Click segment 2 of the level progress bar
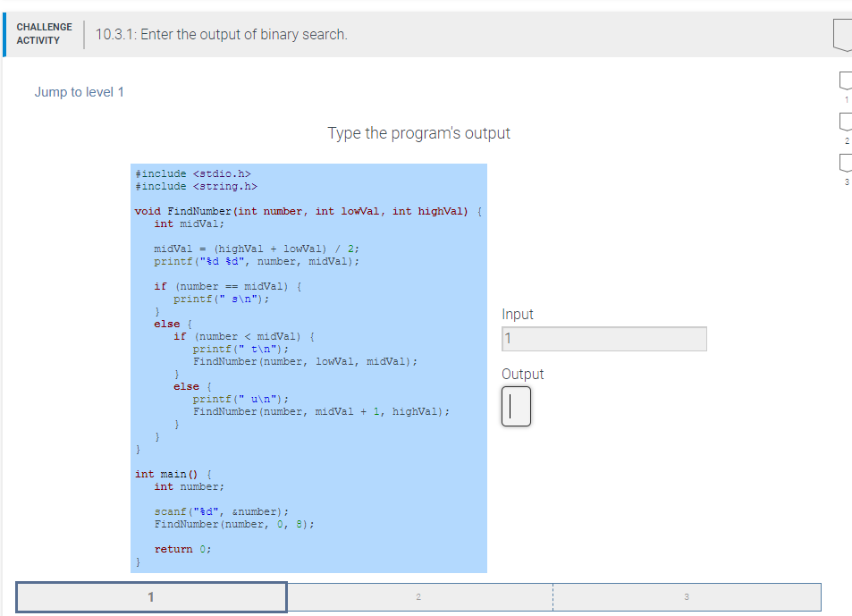Image resolution: width=852 pixels, height=616 pixels. [418, 596]
